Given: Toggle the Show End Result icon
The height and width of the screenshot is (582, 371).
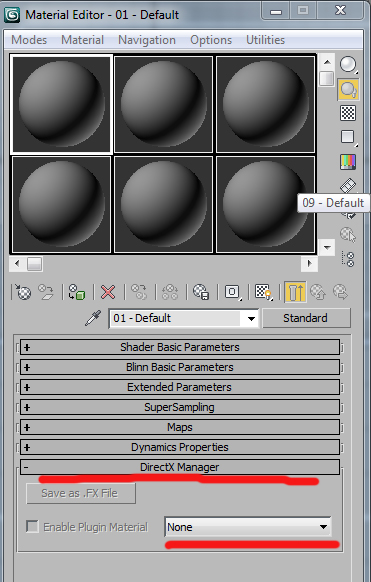Looking at the screenshot, I should coord(295,292).
